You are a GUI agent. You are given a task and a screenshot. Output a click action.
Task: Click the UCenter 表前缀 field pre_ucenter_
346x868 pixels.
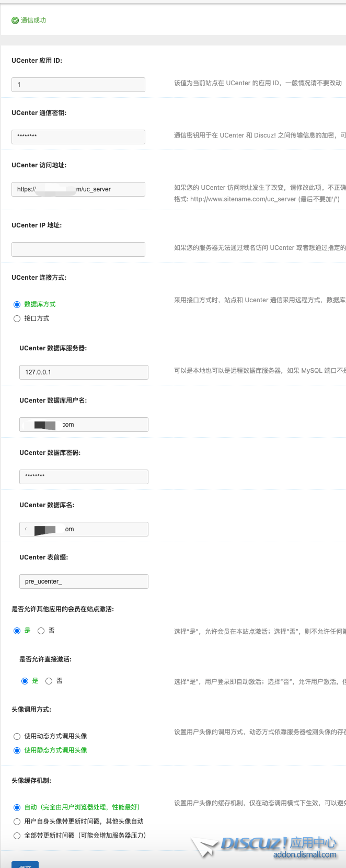pos(84,581)
